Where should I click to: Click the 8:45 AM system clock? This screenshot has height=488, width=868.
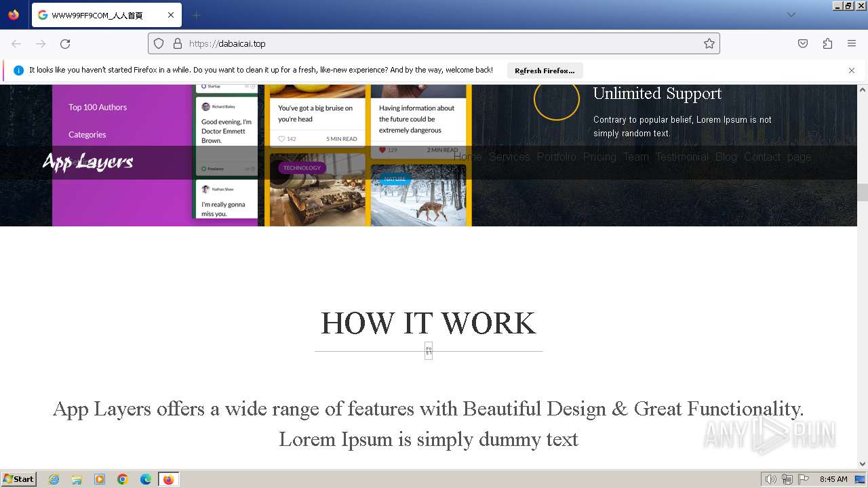click(833, 479)
